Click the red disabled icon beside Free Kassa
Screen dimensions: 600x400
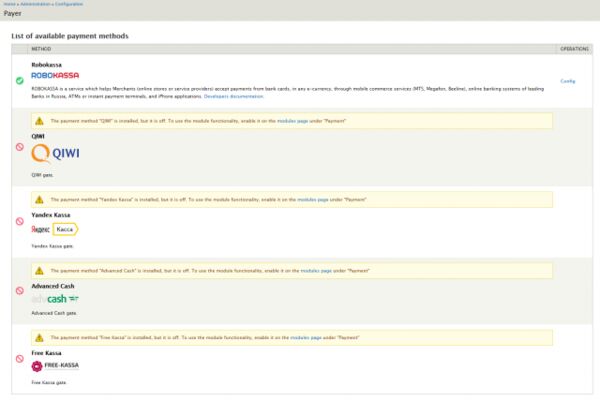pyautogui.click(x=20, y=359)
